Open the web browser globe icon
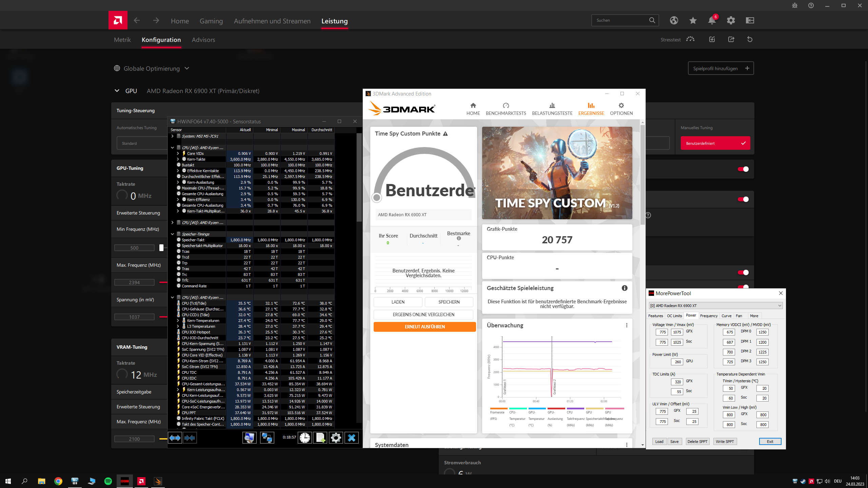Viewport: 868px width, 488px height. tap(674, 20)
